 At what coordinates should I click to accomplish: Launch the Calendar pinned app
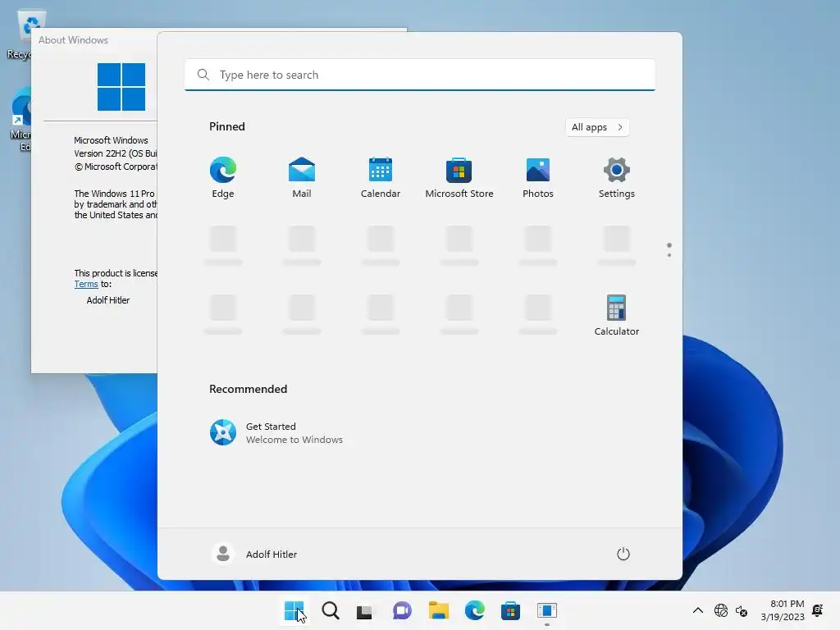[x=381, y=178]
